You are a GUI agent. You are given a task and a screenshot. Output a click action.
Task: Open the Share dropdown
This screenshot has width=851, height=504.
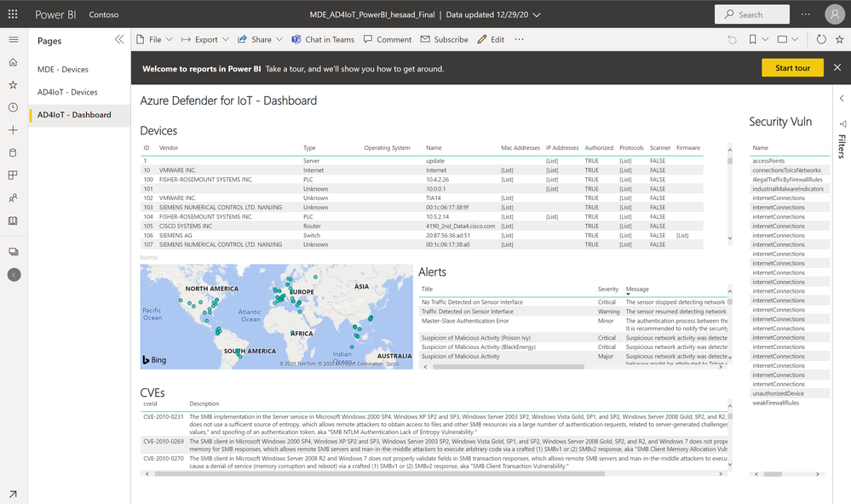[261, 40]
